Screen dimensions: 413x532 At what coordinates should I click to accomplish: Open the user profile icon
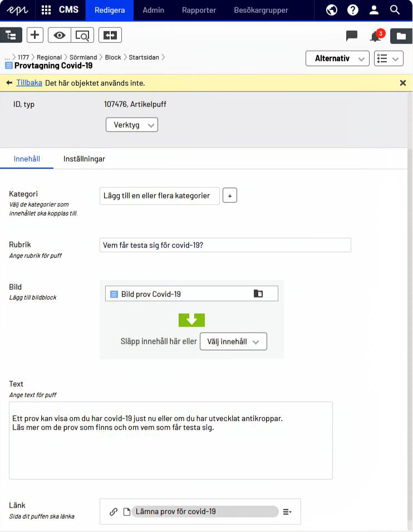pyautogui.click(x=374, y=10)
